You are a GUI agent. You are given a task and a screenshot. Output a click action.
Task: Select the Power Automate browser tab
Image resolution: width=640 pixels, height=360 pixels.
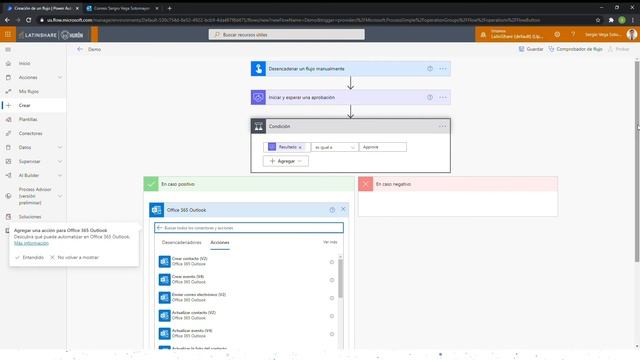tap(42, 8)
